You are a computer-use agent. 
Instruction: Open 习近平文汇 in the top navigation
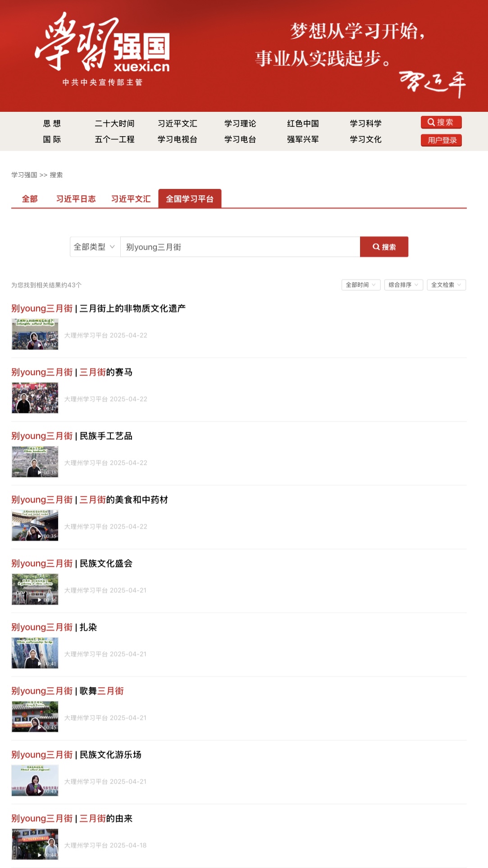click(177, 124)
